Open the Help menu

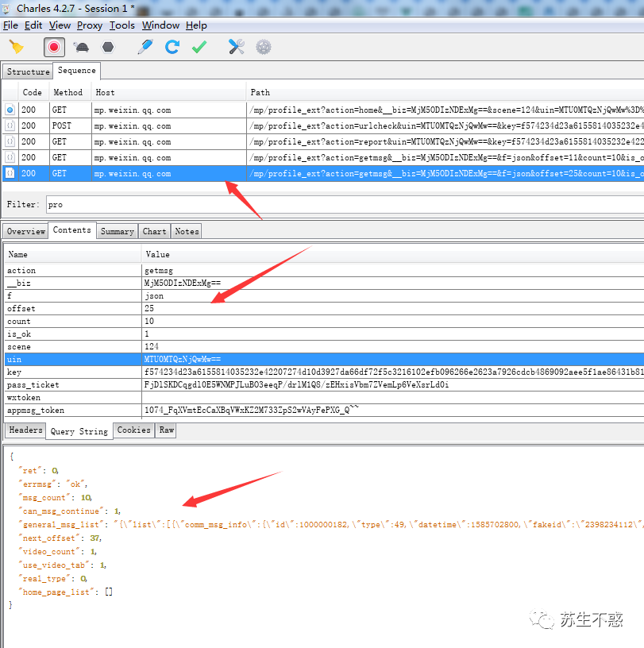[196, 25]
